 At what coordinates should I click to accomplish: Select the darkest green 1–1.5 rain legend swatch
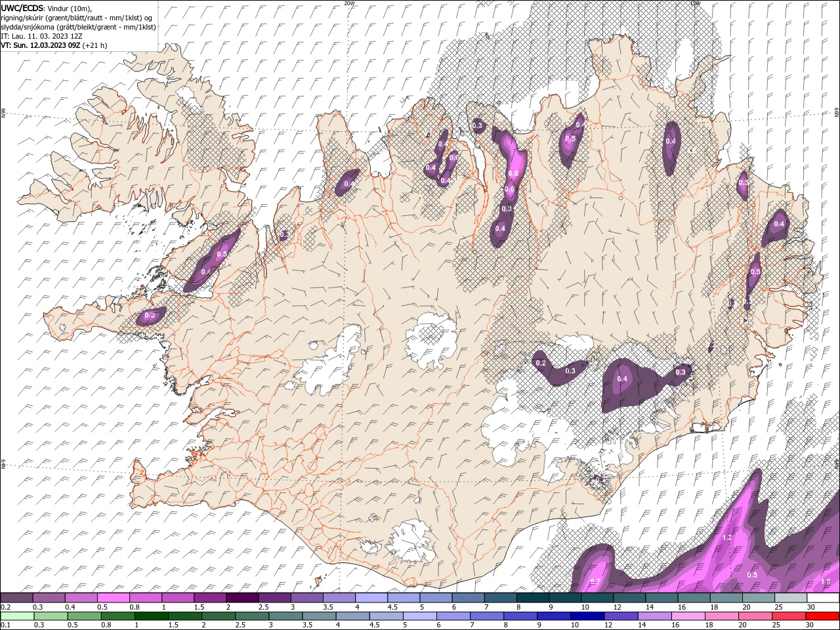151,616
